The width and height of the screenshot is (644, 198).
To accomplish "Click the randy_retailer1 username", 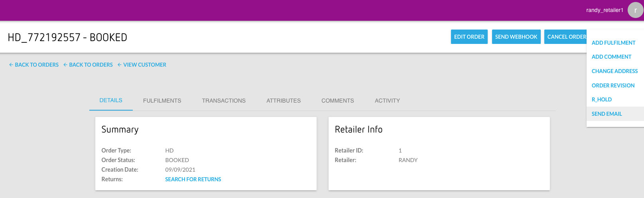I will pyautogui.click(x=605, y=10).
